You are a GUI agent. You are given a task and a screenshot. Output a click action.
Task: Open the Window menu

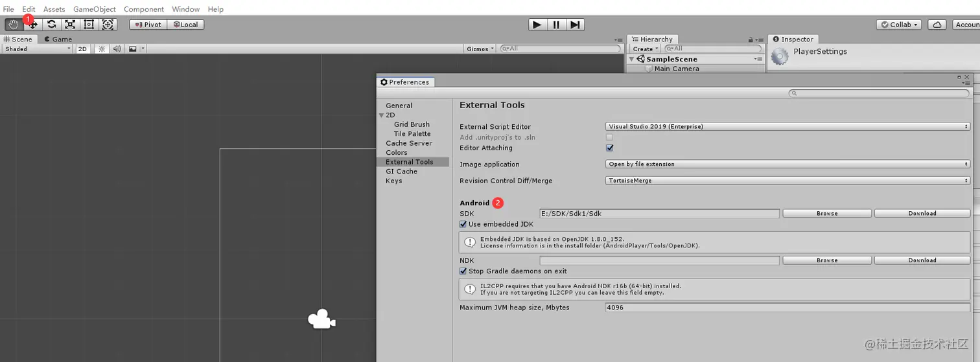[x=186, y=9]
